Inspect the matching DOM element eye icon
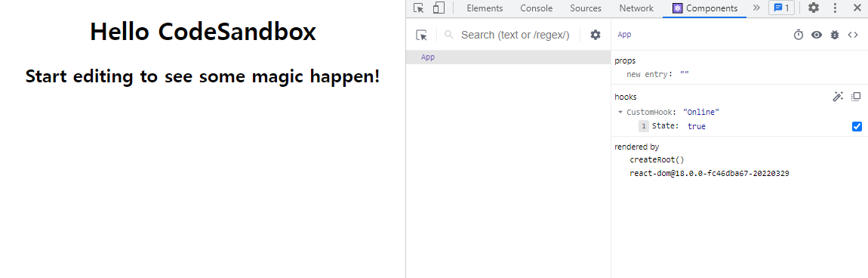The image size is (868, 278). coord(817,35)
